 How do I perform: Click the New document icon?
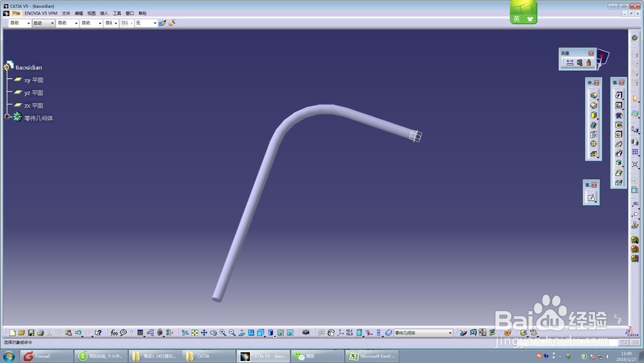tap(12, 333)
